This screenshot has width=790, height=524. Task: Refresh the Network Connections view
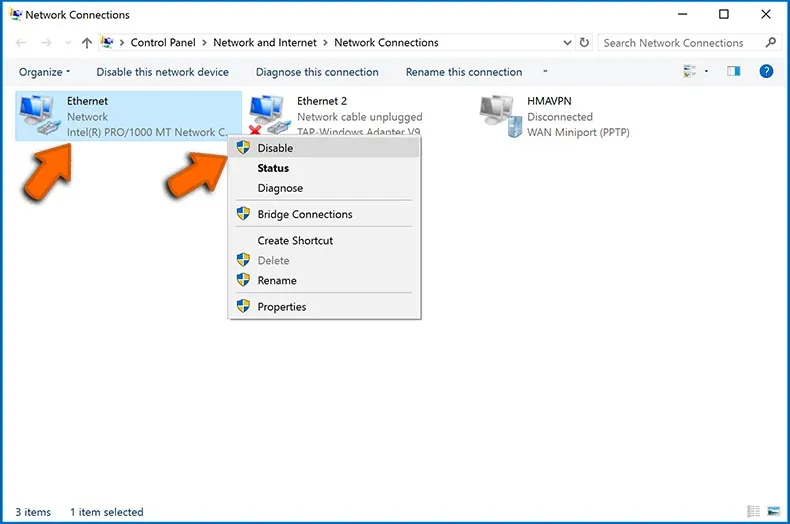click(585, 43)
